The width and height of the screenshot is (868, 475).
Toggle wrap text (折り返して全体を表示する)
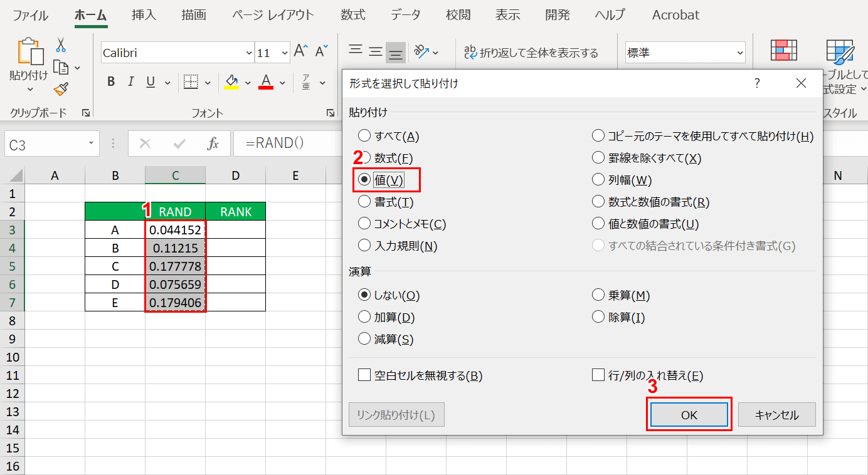531,53
